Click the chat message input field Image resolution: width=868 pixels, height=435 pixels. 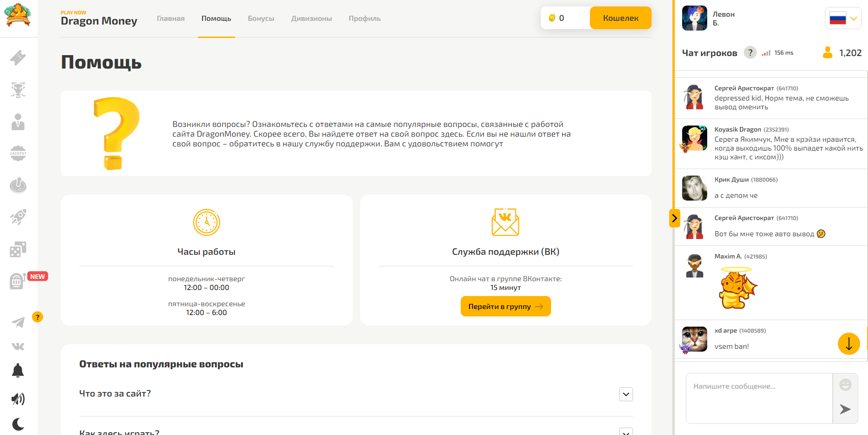click(x=759, y=397)
